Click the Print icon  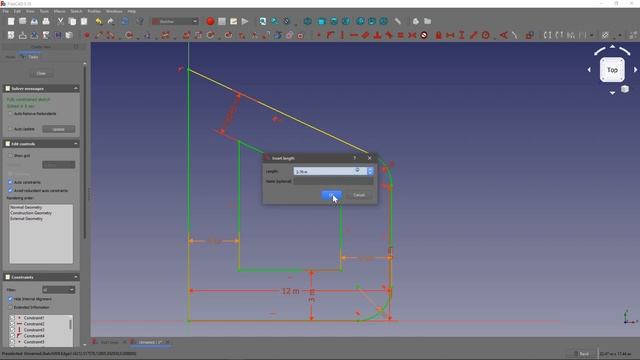[x=46, y=21]
